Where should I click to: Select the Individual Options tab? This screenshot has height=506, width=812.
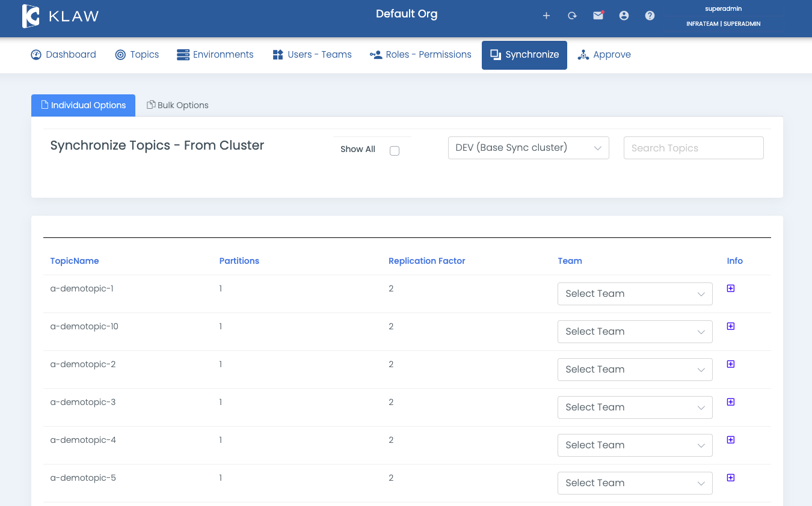[x=83, y=105]
